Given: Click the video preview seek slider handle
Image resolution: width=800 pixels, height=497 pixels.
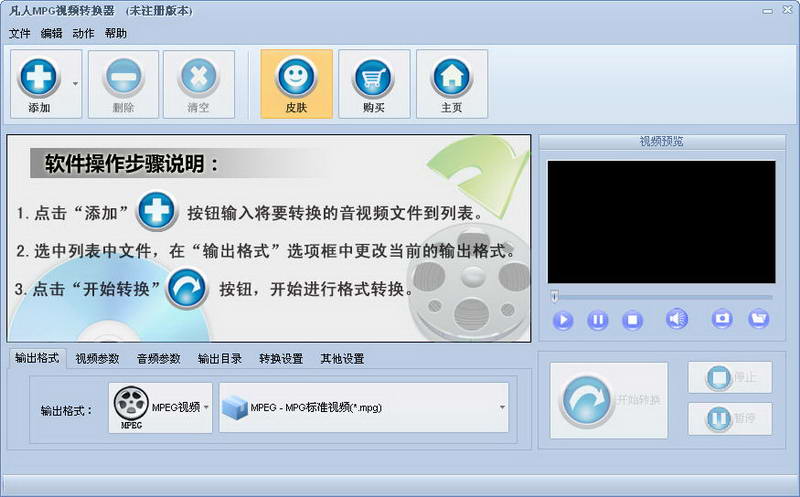Looking at the screenshot, I should (x=555, y=296).
